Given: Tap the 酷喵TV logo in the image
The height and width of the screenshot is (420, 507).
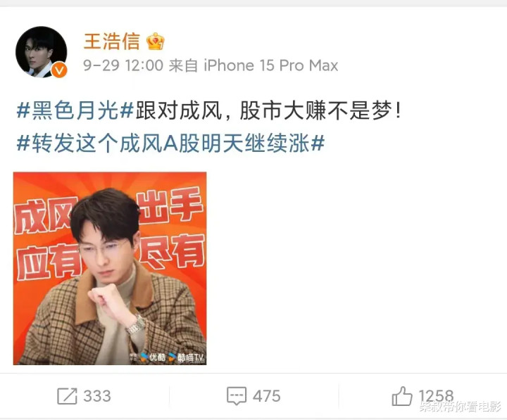Looking at the screenshot, I should 187,357.
